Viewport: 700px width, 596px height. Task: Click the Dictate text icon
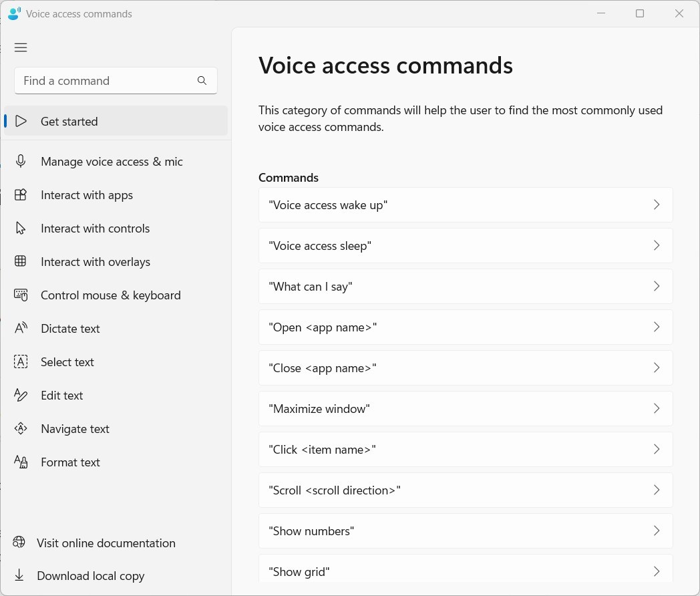click(x=20, y=328)
